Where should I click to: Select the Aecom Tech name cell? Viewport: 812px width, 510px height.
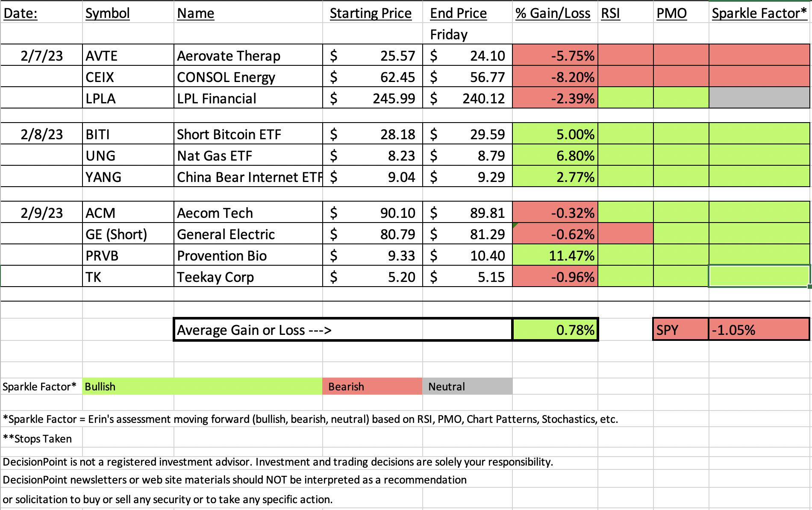248,212
